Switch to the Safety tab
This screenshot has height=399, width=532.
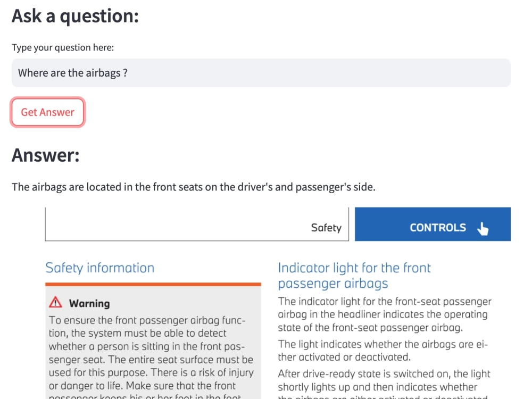coord(327,227)
